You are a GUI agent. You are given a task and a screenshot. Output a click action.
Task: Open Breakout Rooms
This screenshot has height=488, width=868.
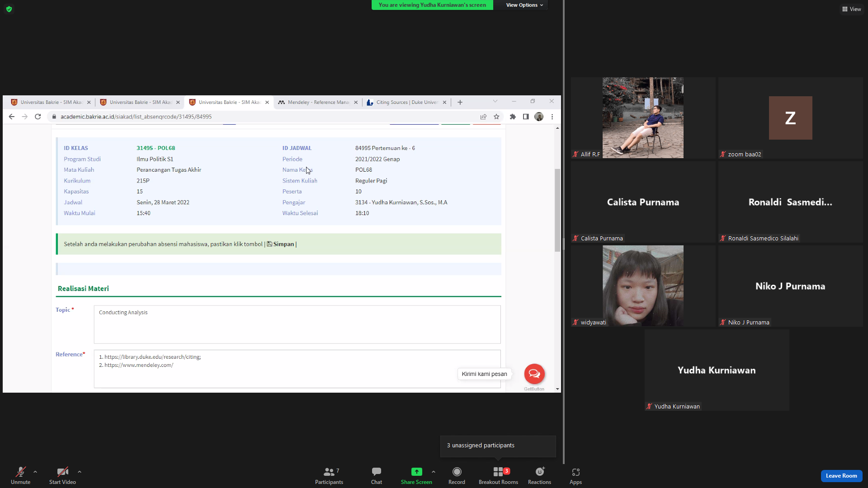pyautogui.click(x=498, y=475)
